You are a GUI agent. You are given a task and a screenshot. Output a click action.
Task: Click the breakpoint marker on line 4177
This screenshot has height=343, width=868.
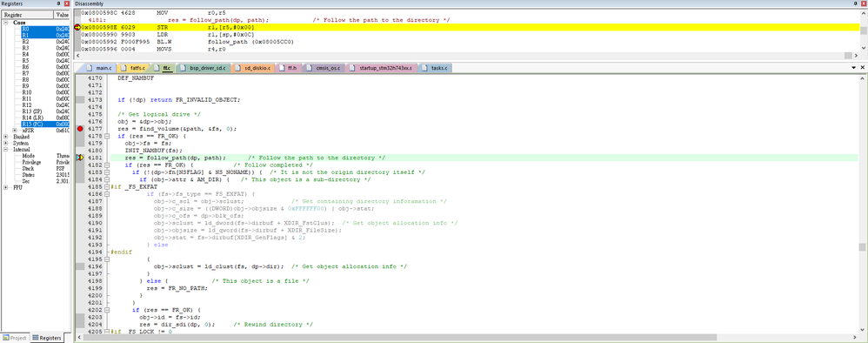coord(80,129)
